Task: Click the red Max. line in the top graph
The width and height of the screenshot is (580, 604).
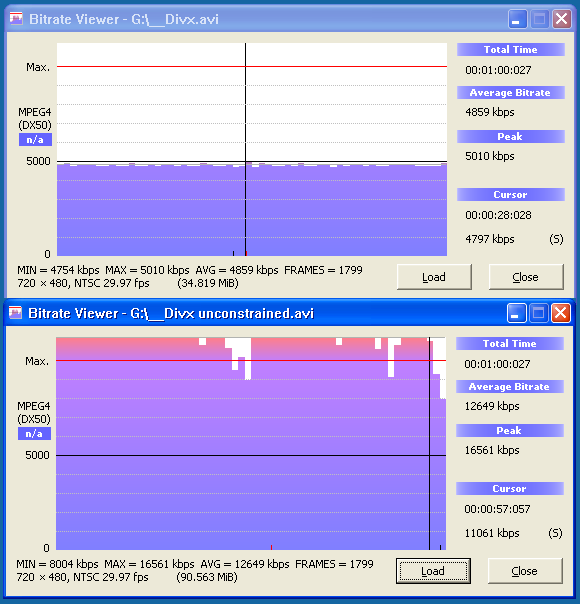Action: [x=154, y=67]
